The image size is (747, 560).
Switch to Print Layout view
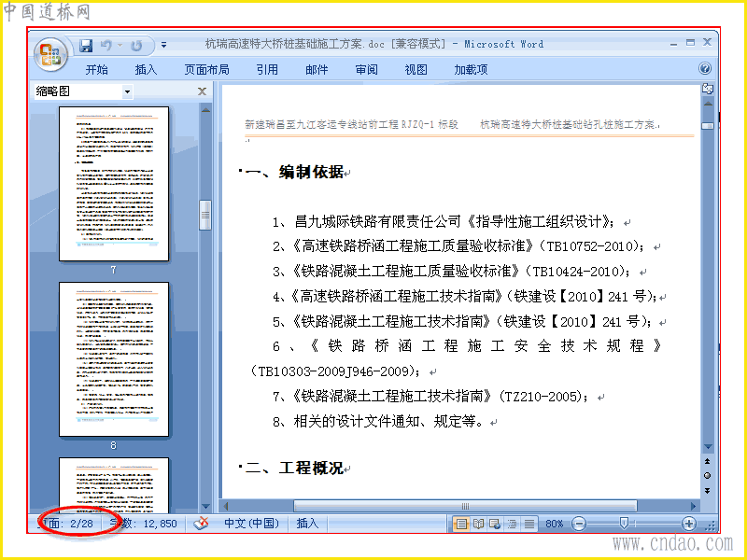pyautogui.click(x=461, y=524)
